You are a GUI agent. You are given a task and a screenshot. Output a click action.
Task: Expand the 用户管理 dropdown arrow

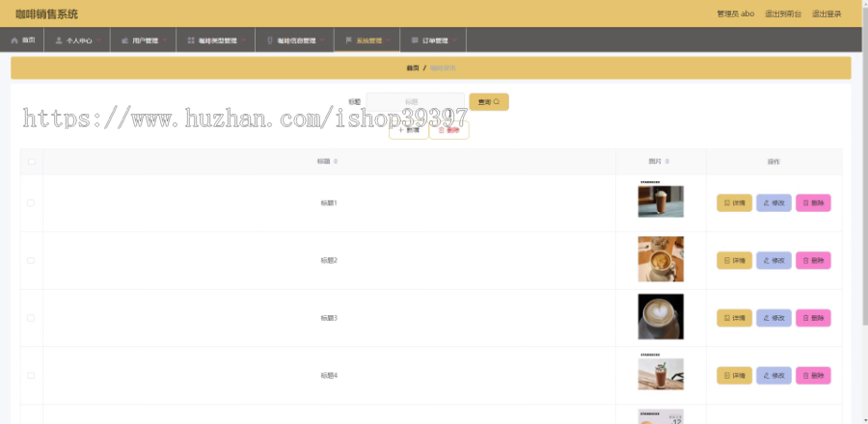coord(164,40)
